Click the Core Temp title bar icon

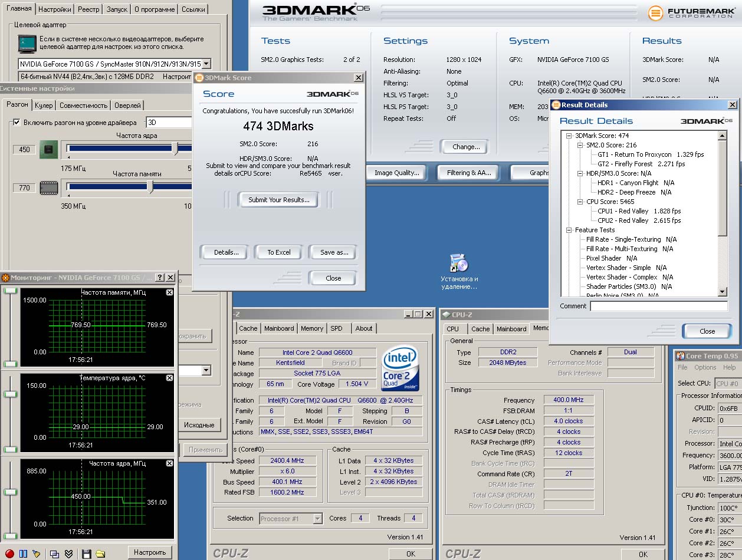681,356
